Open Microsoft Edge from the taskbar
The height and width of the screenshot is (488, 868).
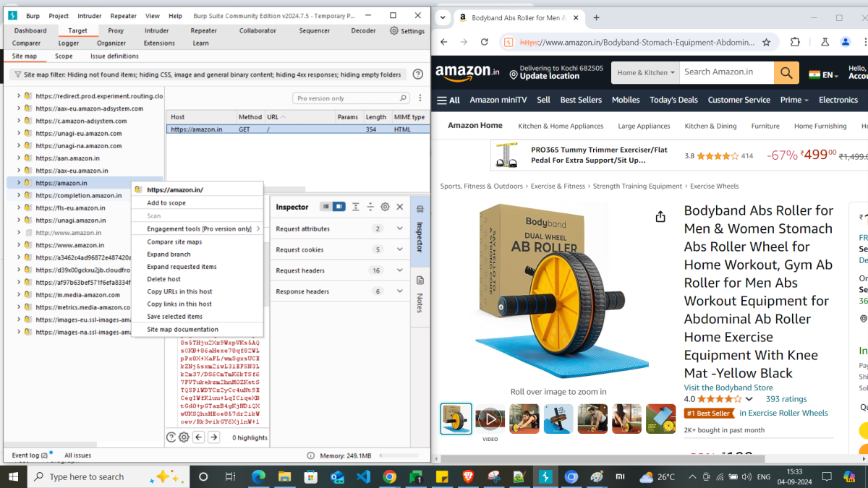258,477
